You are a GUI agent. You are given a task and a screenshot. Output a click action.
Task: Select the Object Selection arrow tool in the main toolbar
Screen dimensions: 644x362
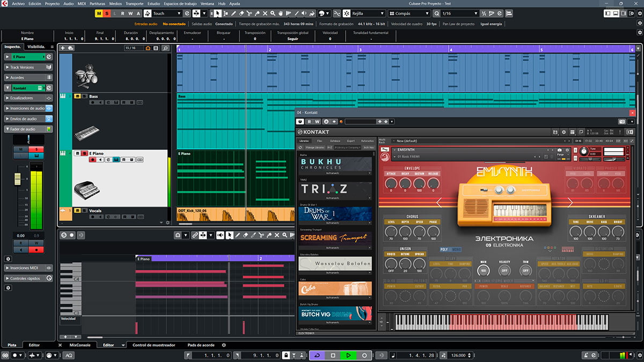click(x=218, y=13)
